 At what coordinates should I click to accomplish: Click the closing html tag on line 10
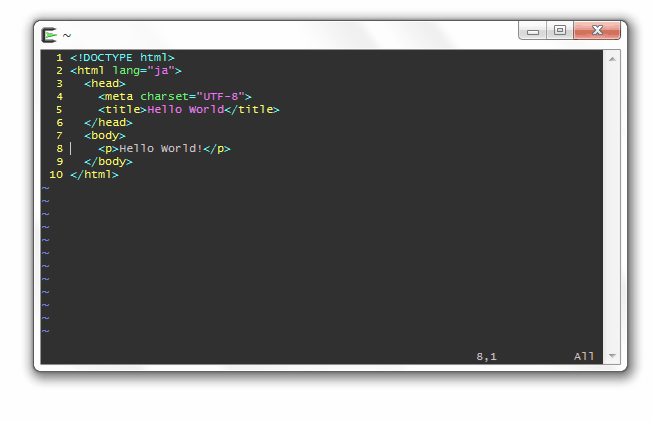pos(94,175)
